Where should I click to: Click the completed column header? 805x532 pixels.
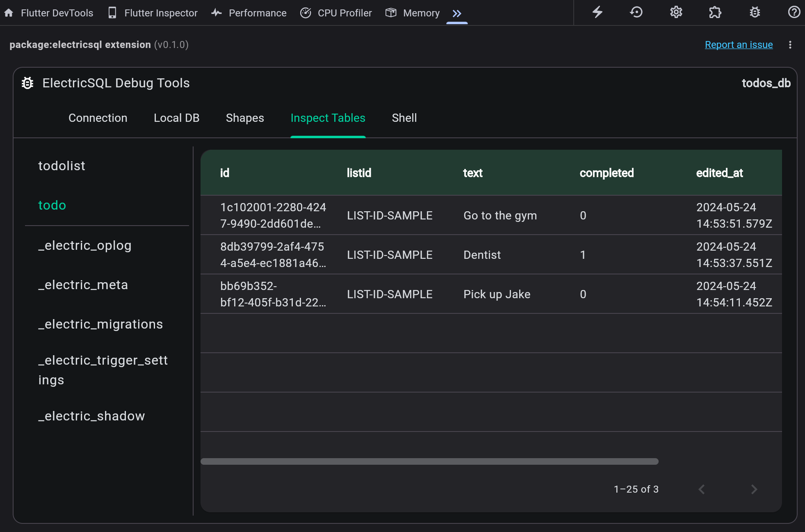click(607, 173)
